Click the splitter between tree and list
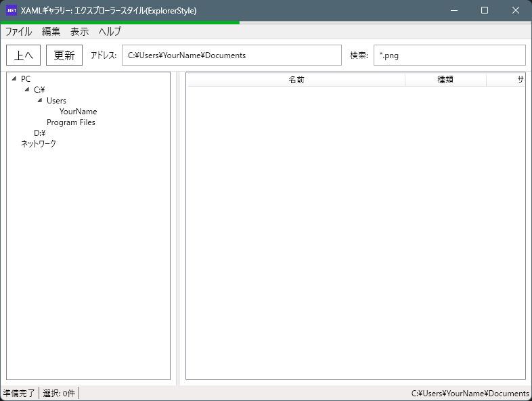This screenshot has width=532, height=401. coord(178,227)
